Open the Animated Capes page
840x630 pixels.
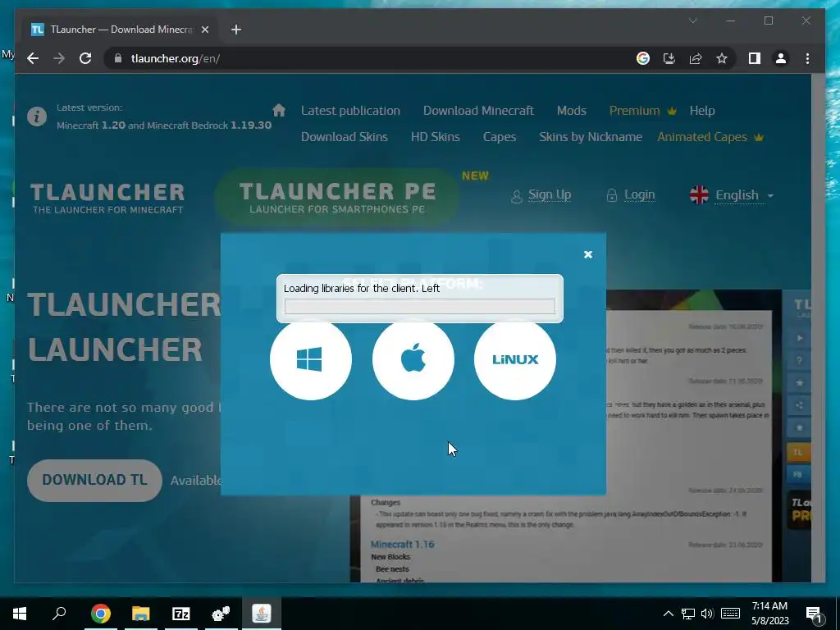(710, 137)
